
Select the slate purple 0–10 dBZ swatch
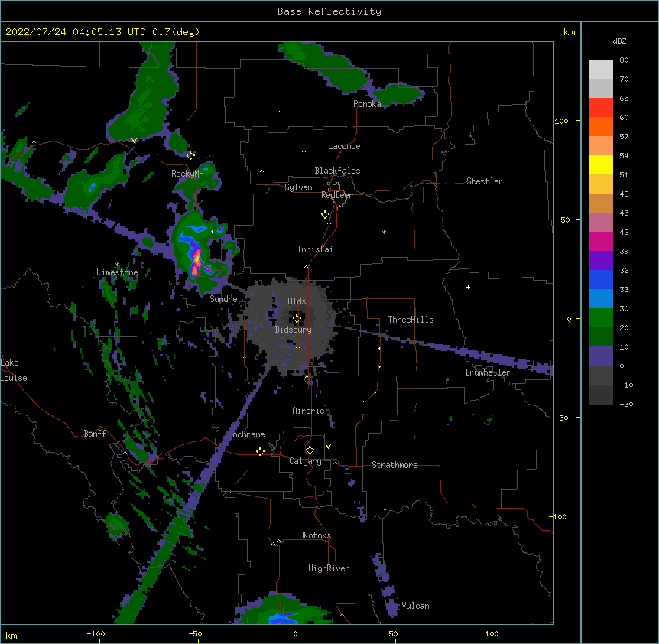(x=601, y=356)
